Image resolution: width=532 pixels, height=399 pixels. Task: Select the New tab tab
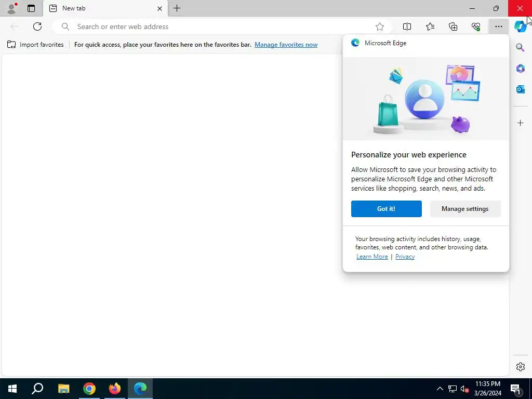[105, 8]
